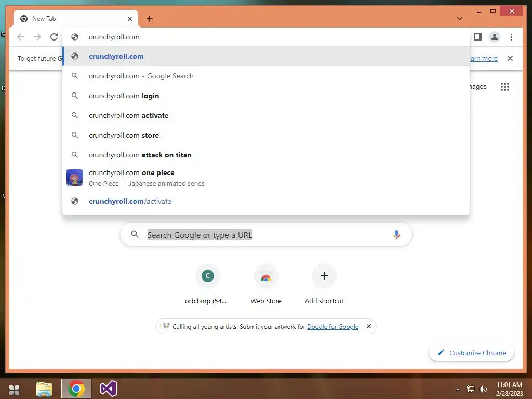Click the microphone voice search icon

pyautogui.click(x=396, y=235)
